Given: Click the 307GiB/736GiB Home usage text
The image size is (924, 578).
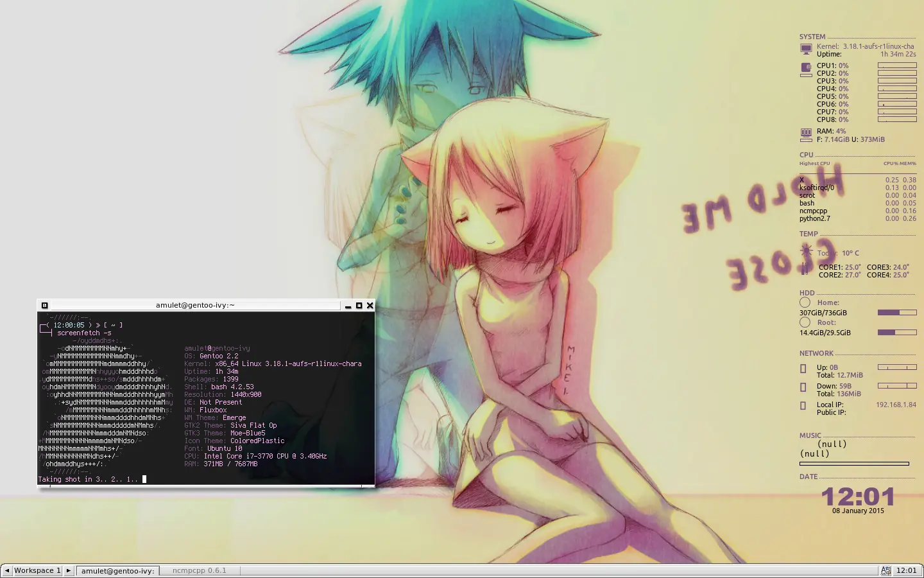Looking at the screenshot, I should 823,313.
